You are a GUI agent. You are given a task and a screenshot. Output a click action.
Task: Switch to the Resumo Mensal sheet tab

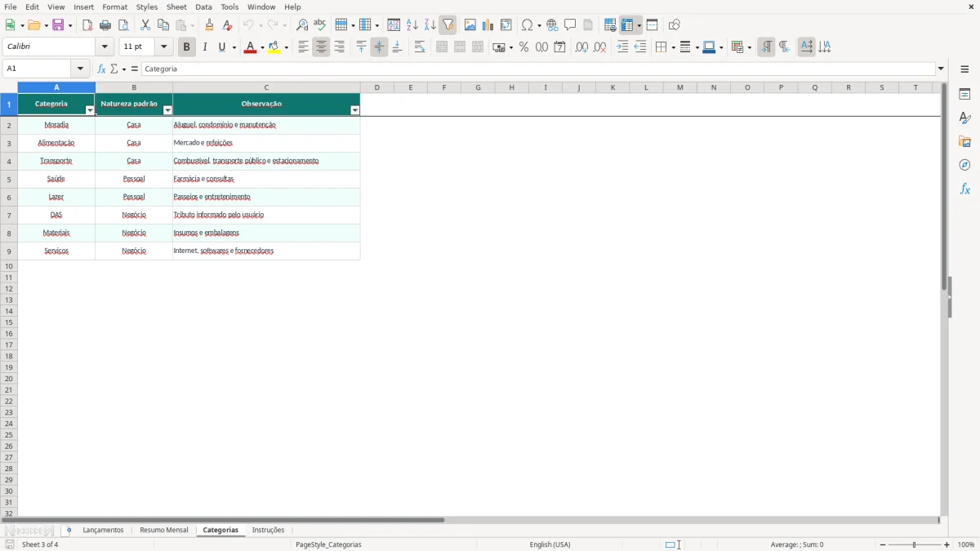point(164,531)
